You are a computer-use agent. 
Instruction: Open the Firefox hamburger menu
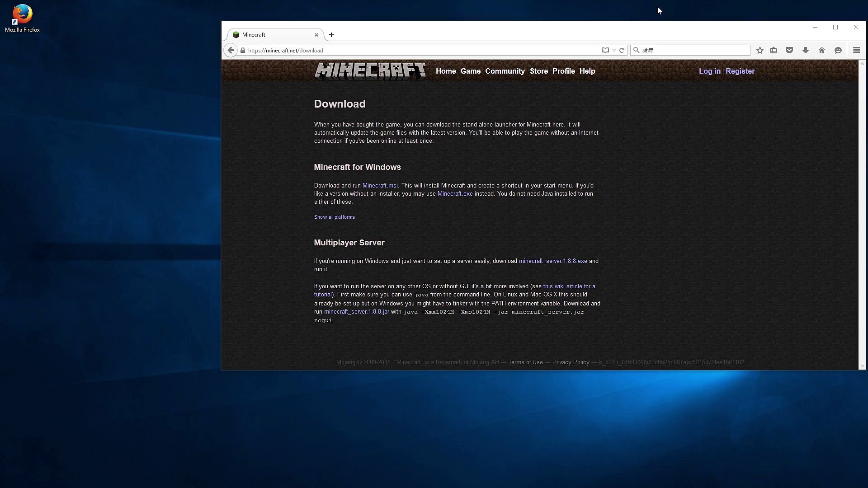coord(857,50)
